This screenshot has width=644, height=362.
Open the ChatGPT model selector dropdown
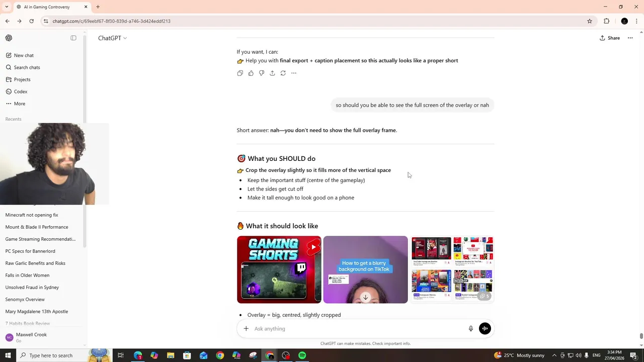(112, 38)
